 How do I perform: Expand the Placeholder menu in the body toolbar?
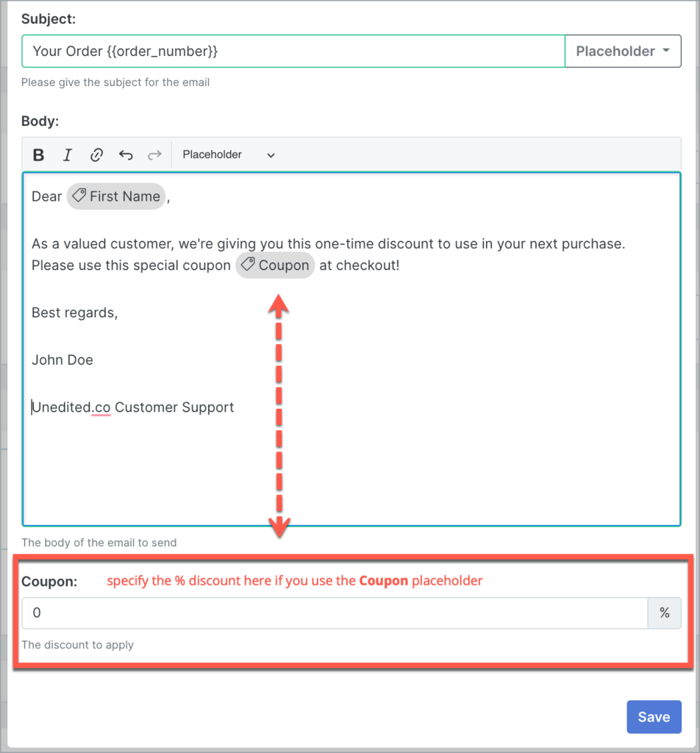point(212,154)
